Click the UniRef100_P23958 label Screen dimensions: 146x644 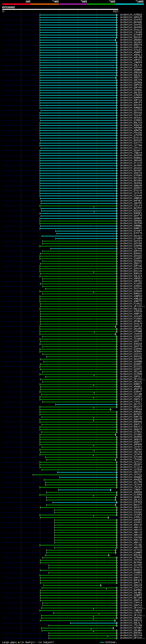click(131, 495)
